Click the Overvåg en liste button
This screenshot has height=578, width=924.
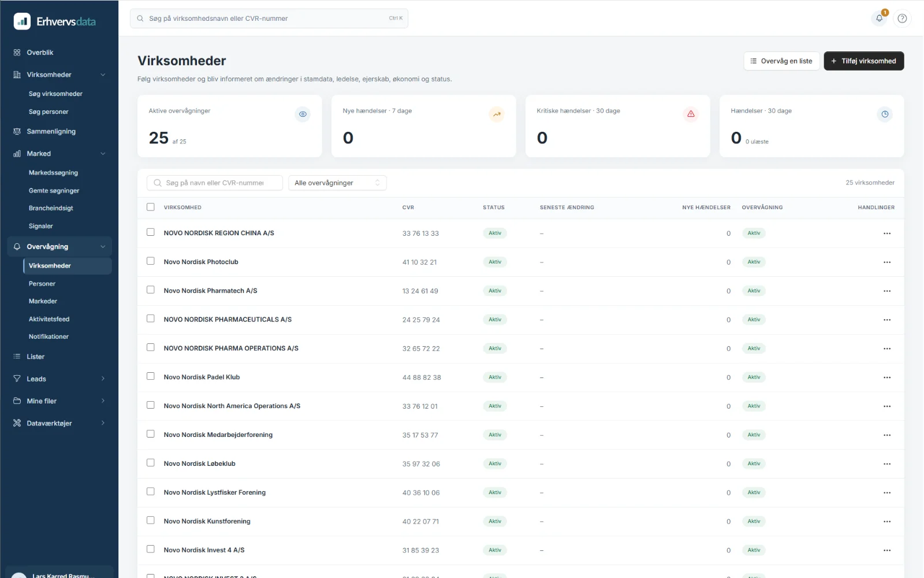pyautogui.click(x=781, y=61)
